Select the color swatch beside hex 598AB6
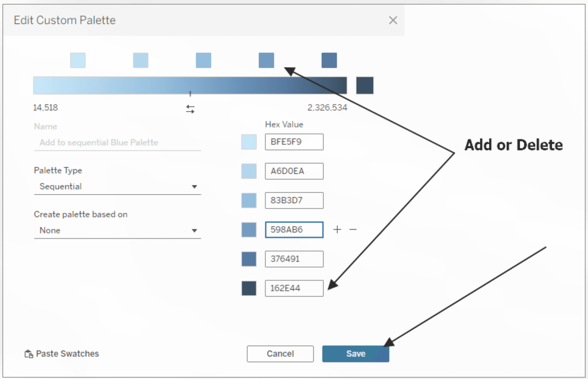Image resolution: width=588 pixels, height=379 pixels. coord(249,230)
